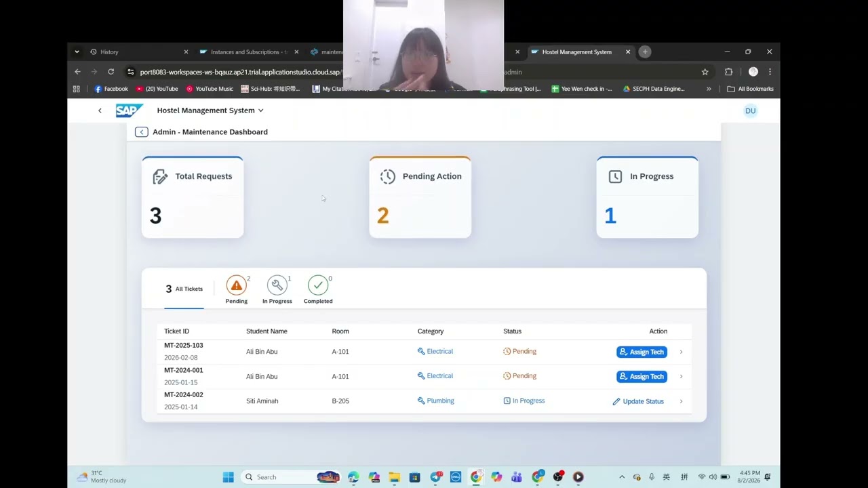
Task: Switch to Instances and Subscriptions browser tab
Action: coord(249,52)
